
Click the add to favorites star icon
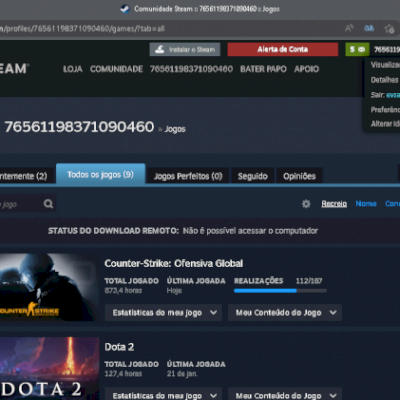[389, 29]
